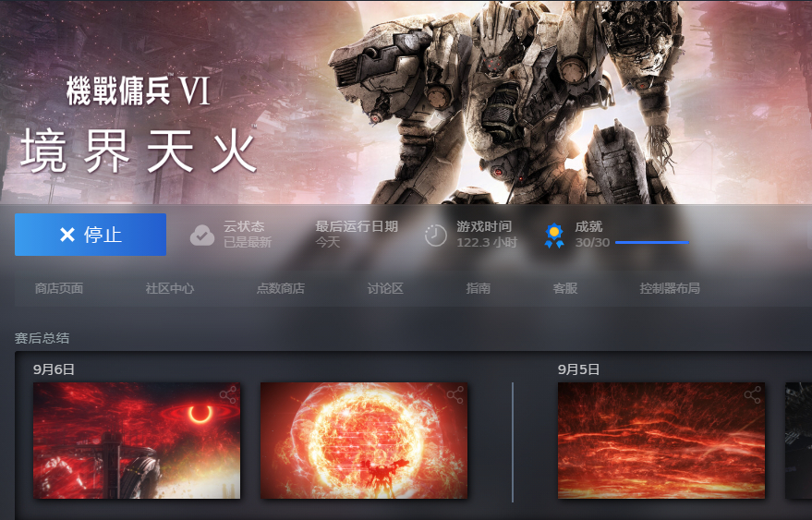Open the 控制器布局 controller layout

click(x=670, y=288)
